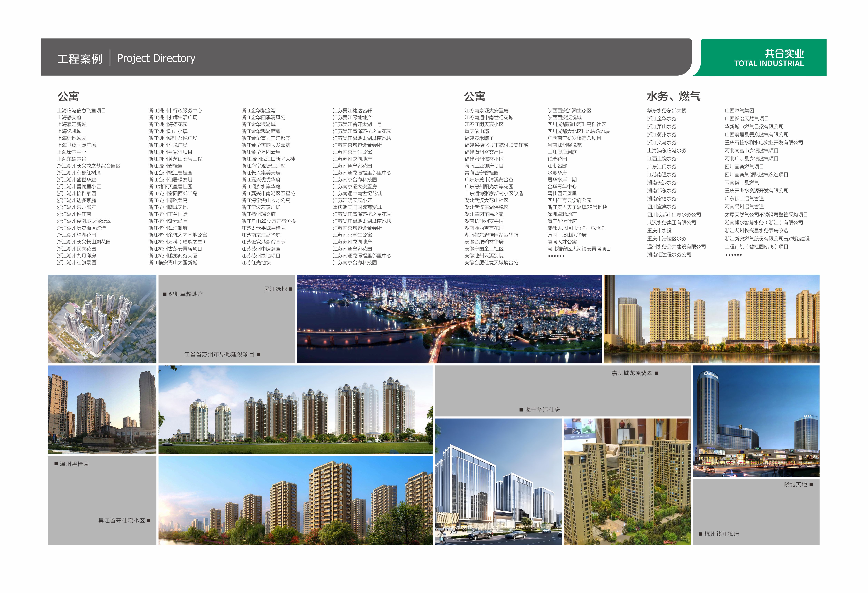Click the 水务、燃气 section heading
The image size is (868, 593).
[673, 97]
